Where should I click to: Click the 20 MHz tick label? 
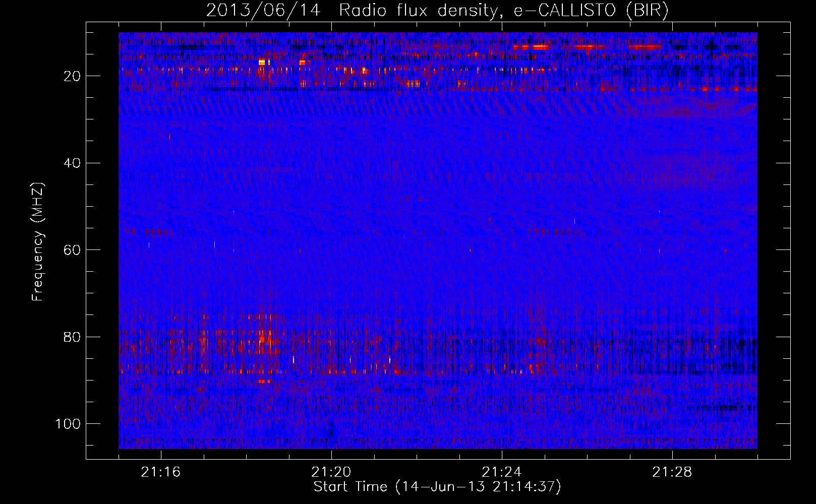click(73, 76)
